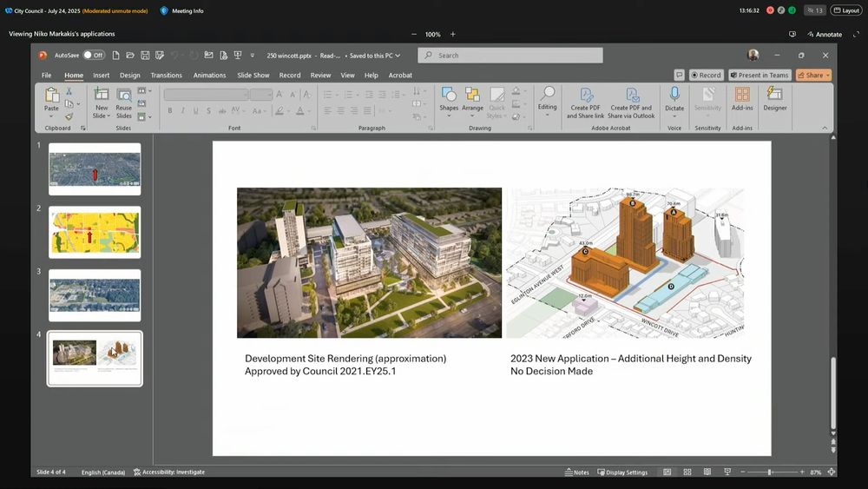
Task: Switch to Reading view
Action: (707, 472)
